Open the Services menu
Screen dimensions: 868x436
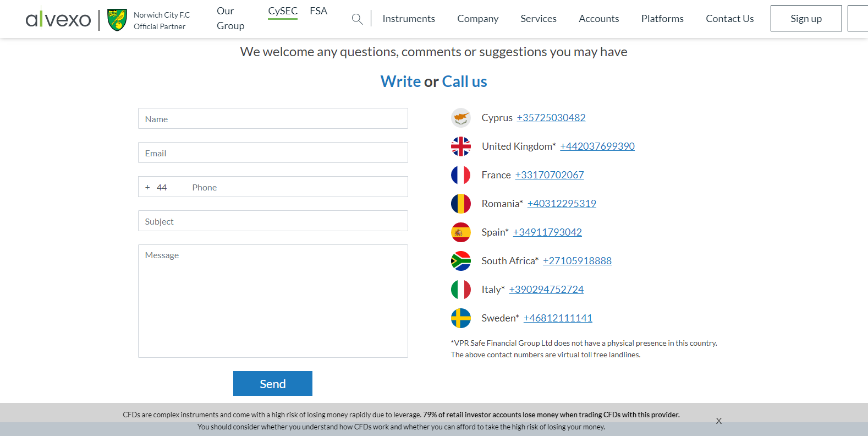click(x=539, y=19)
